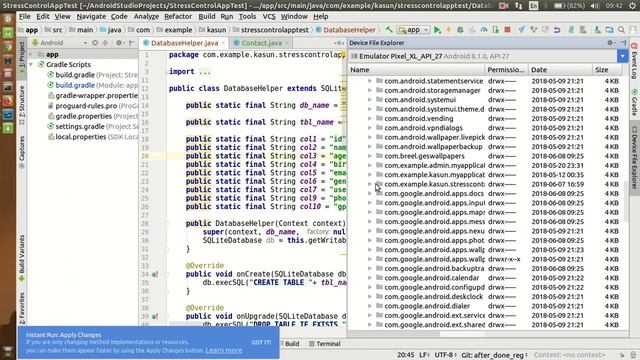Toggle the Build Variants tool window
This screenshot has width=640, height=360.
point(22,258)
